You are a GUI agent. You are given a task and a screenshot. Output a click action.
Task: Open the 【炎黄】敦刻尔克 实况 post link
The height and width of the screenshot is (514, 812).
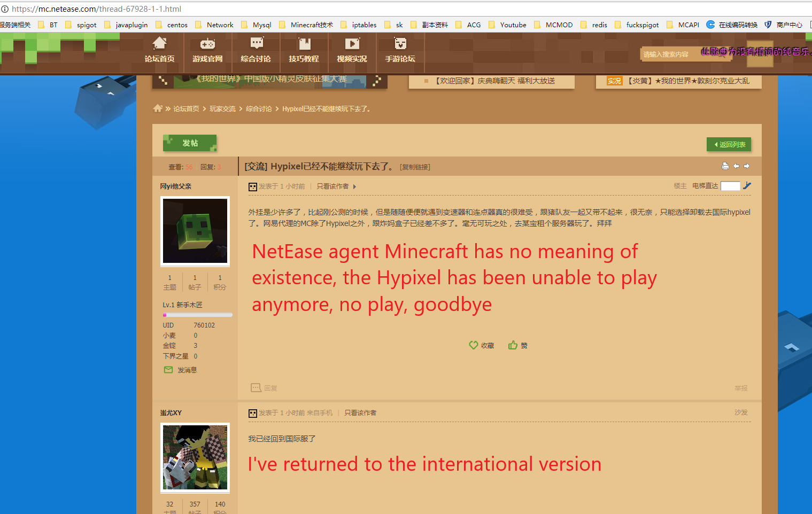[689, 81]
